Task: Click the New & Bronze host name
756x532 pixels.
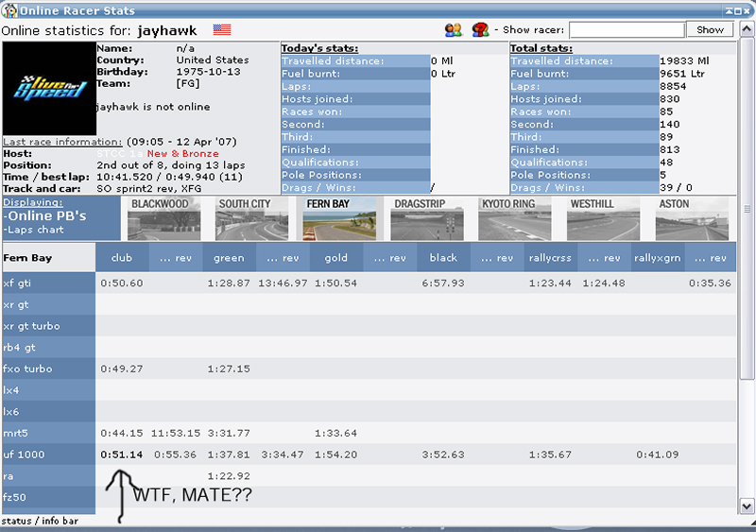Action: (182, 153)
